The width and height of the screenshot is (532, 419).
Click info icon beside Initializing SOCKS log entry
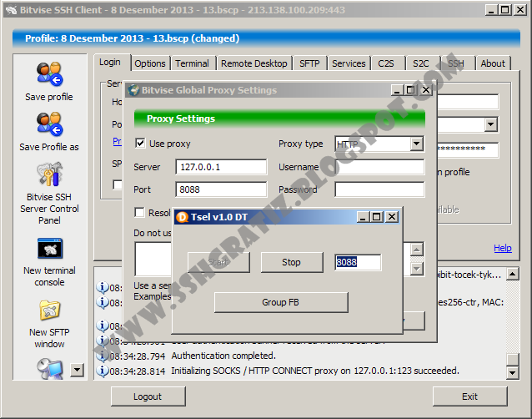pyautogui.click(x=102, y=371)
